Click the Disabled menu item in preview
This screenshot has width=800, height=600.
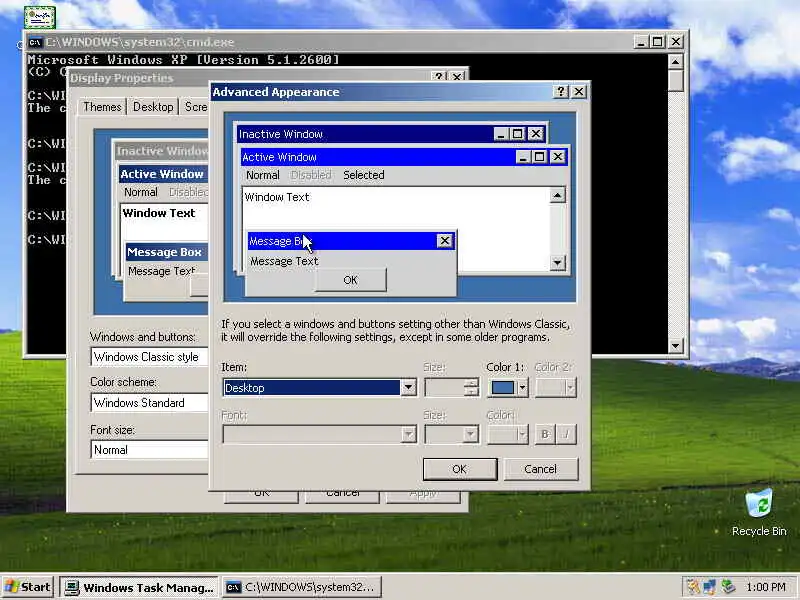point(311,175)
